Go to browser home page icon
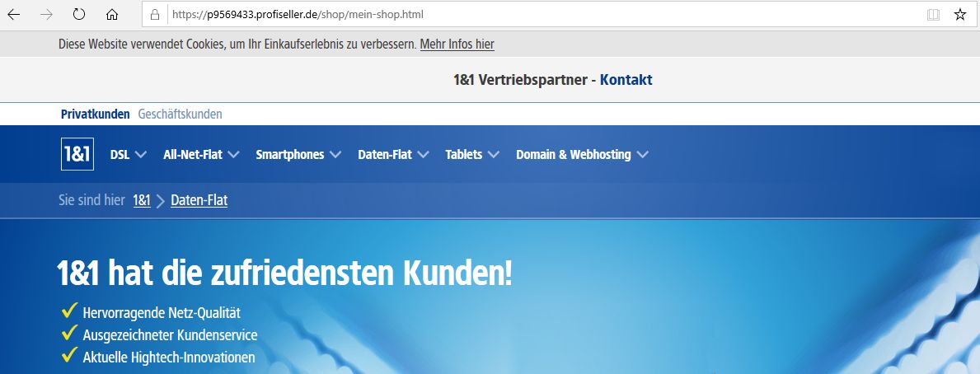Viewport: 980px width, 374px height. pos(113,15)
